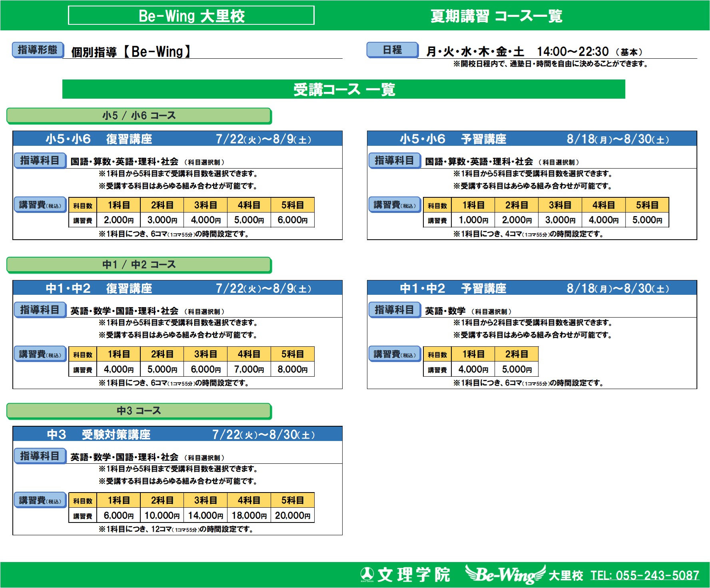
Task: Click '指導科目' badge in 小5・小6 復習講座
Action: [x=40, y=161]
